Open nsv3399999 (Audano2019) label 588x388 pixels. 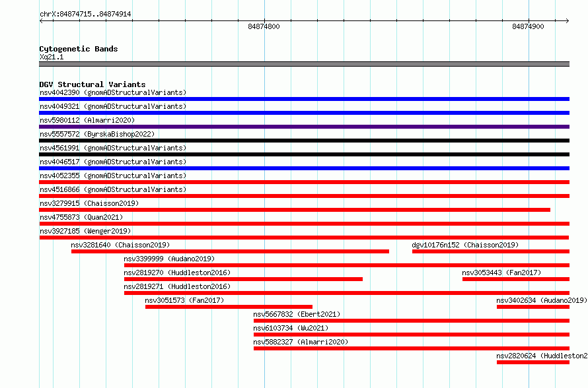tap(169, 259)
